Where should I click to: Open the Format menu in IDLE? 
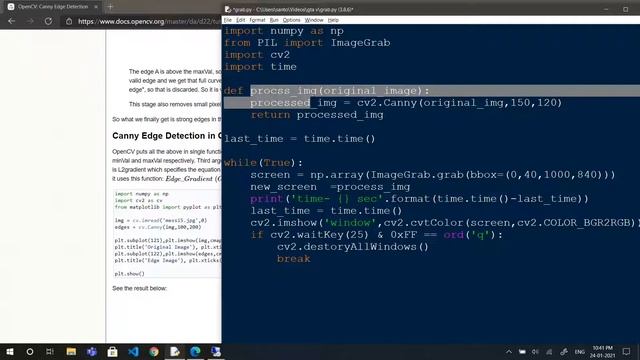tap(257, 20)
